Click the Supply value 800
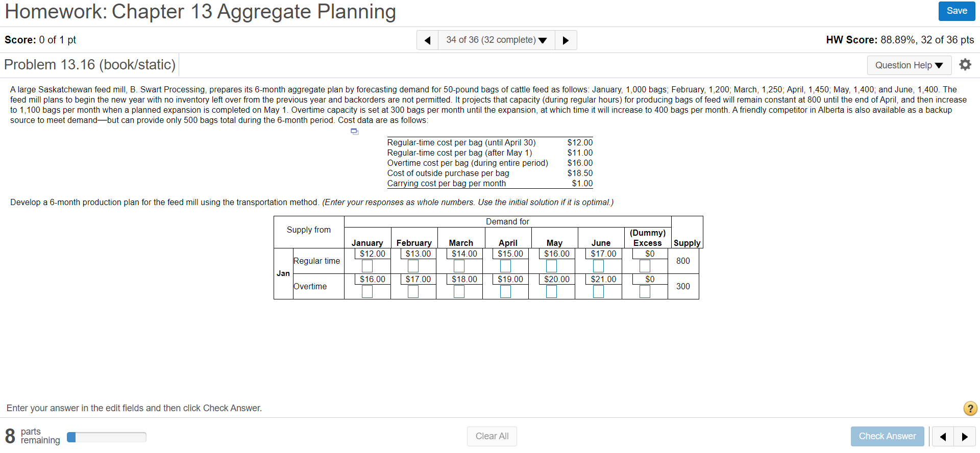The image size is (980, 453). point(683,261)
